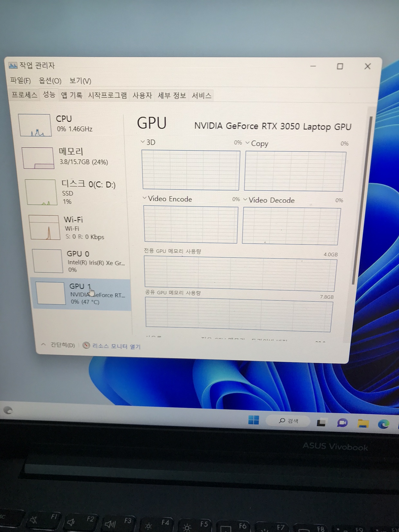Screen dimensions: 399x532
Task: Select CPU in the performance sidebar
Action: (70, 125)
